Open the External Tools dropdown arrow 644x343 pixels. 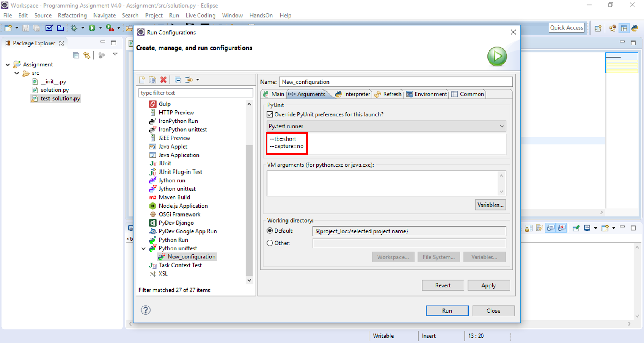pyautogui.click(x=118, y=28)
